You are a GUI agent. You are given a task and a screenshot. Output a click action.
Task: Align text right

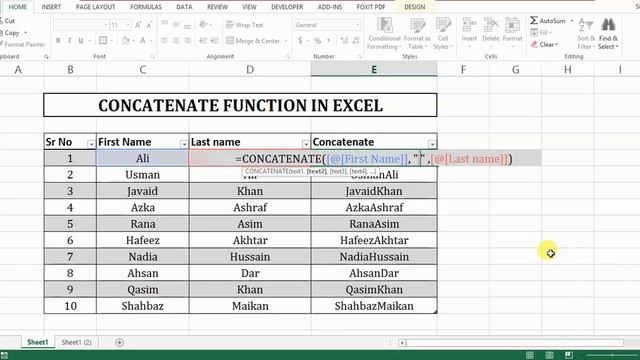[187, 40]
